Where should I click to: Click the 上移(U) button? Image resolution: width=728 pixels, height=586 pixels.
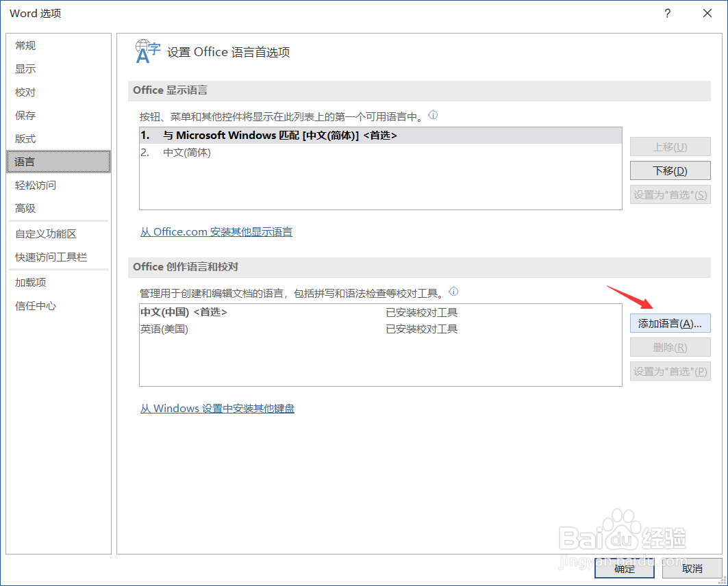pyautogui.click(x=670, y=146)
